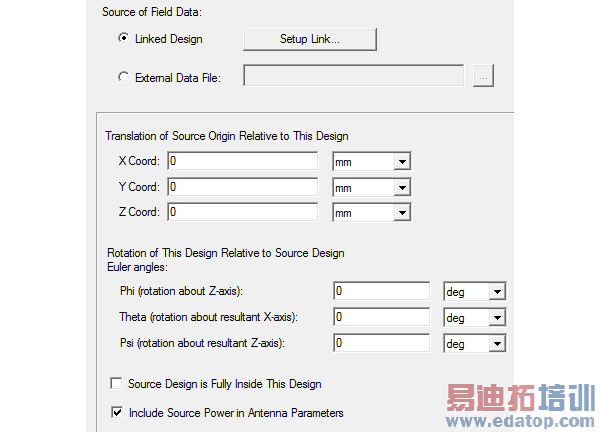Screen dimensions: 600x432
Task: Click the Phi rotation input field
Action: tap(382, 291)
